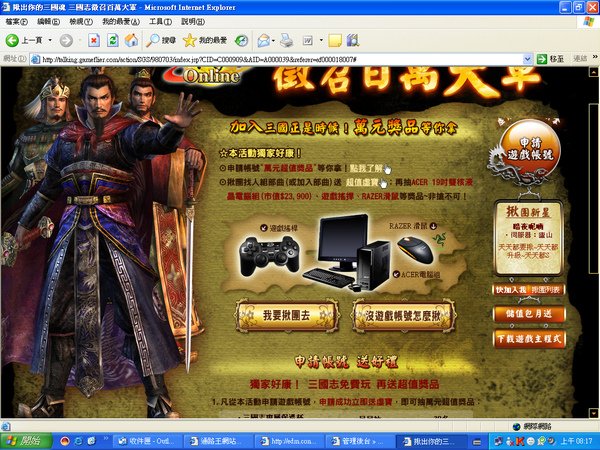Screen dimensions: 600x450
Task: Click the 我要揪團去 button
Action: pyautogui.click(x=287, y=316)
